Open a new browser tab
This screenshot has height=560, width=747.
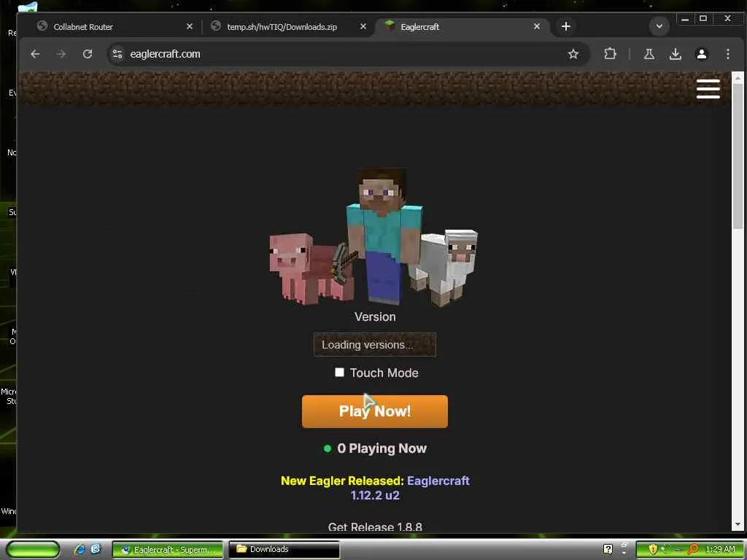(x=566, y=27)
